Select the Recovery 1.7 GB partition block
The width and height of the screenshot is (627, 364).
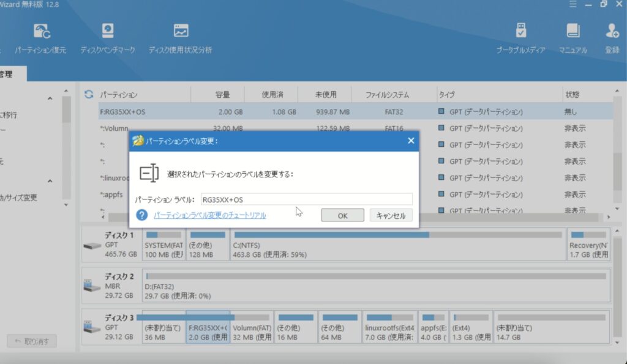click(588, 245)
